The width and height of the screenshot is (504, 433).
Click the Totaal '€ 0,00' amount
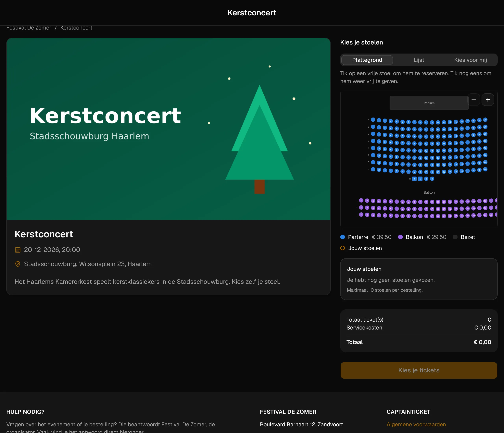pyautogui.click(x=482, y=342)
